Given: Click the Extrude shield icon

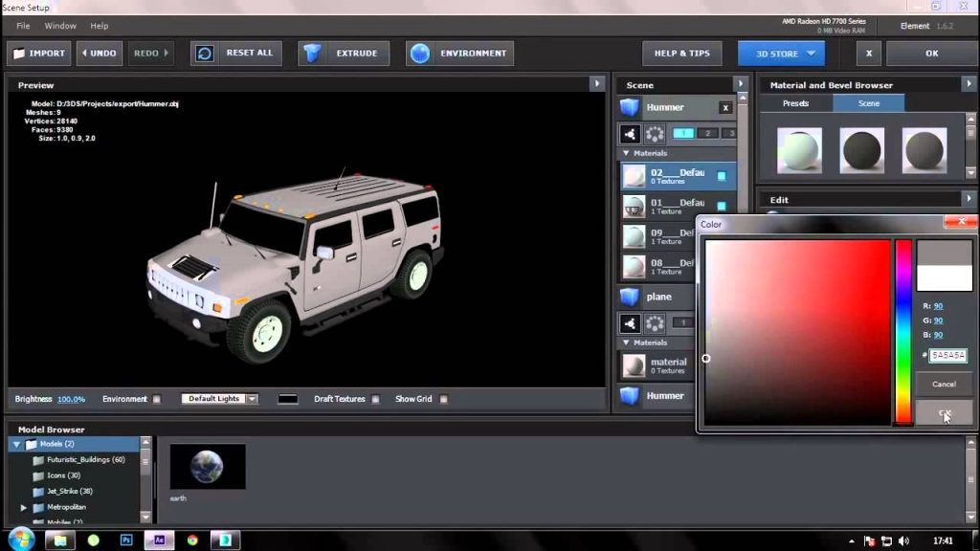Looking at the screenshot, I should (313, 54).
